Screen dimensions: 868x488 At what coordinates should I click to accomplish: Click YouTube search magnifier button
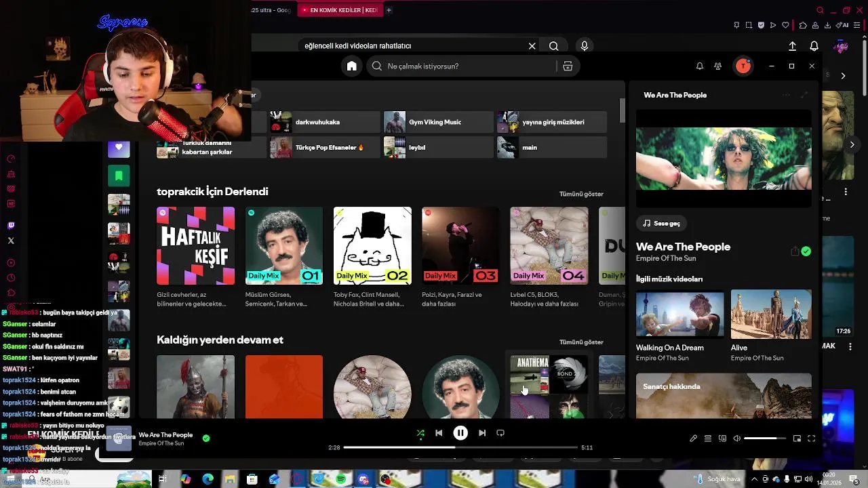(x=554, y=45)
